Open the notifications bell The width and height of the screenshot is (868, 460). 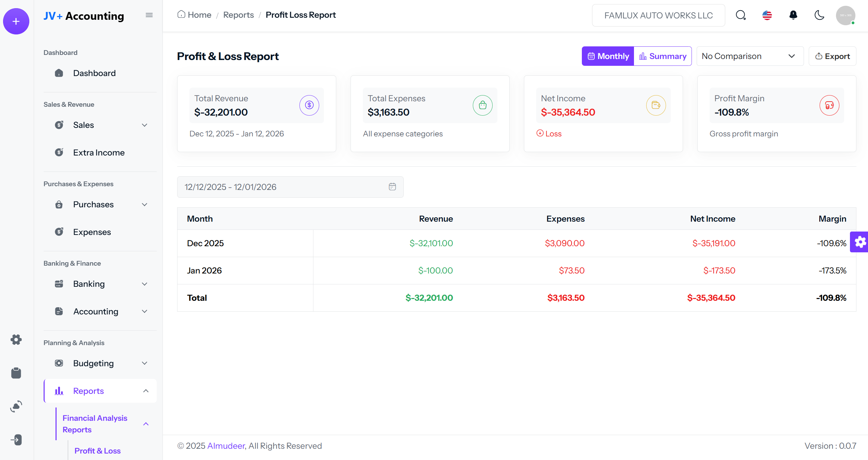(x=793, y=15)
